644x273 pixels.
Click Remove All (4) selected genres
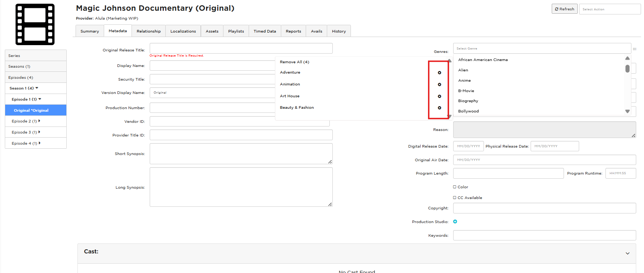[295, 62]
